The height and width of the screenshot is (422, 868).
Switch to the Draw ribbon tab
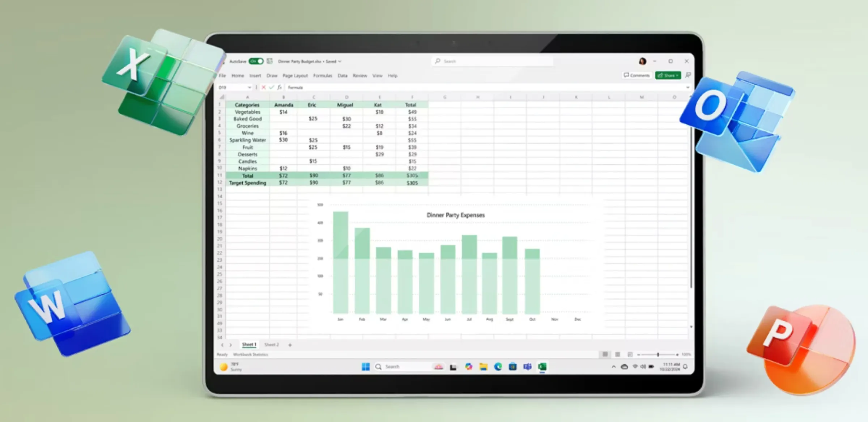pos(272,76)
